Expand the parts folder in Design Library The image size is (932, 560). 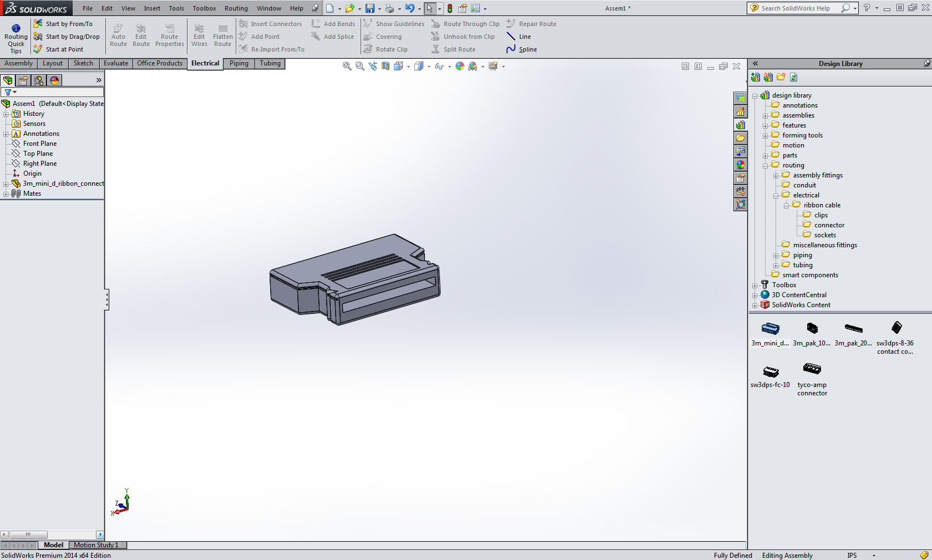click(765, 156)
